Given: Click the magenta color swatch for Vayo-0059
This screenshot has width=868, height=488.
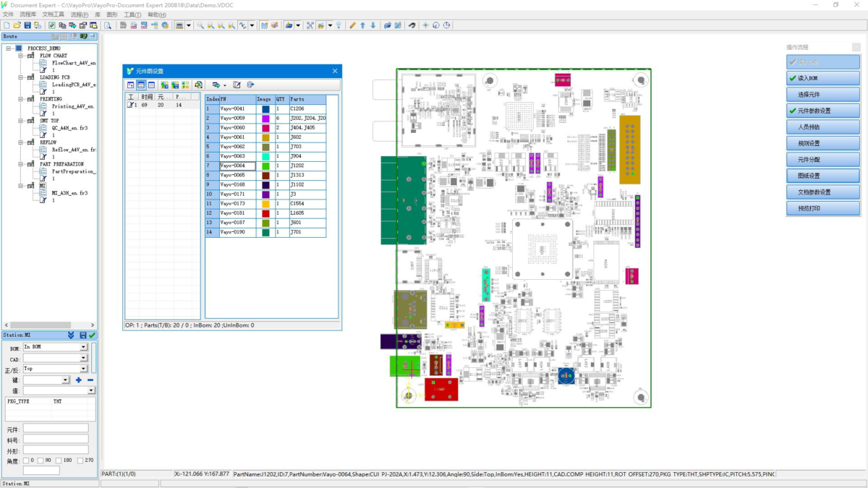Looking at the screenshot, I should pyautogui.click(x=265, y=119).
